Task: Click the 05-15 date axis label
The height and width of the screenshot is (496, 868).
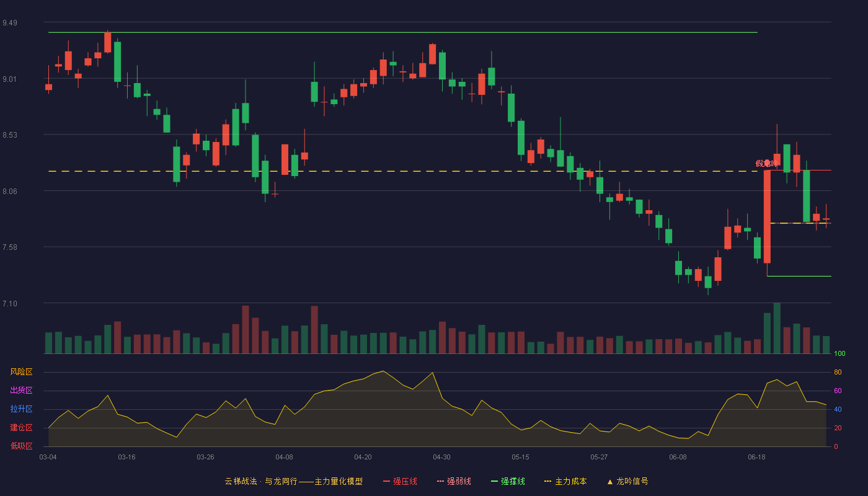Action: click(520, 457)
